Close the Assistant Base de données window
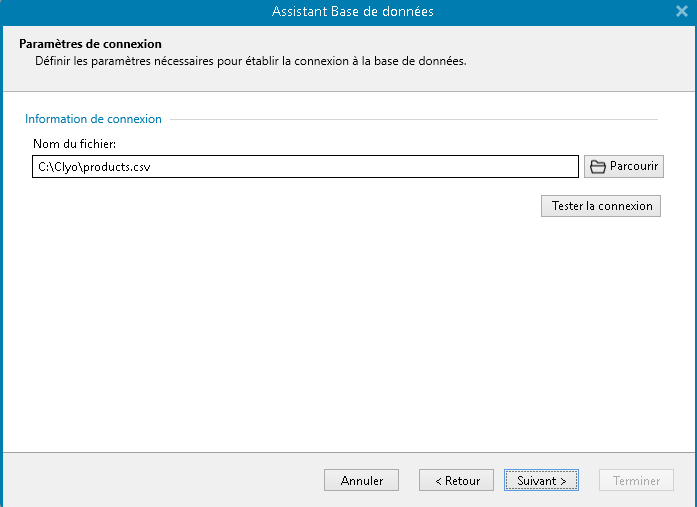This screenshot has width=697, height=507. (681, 12)
